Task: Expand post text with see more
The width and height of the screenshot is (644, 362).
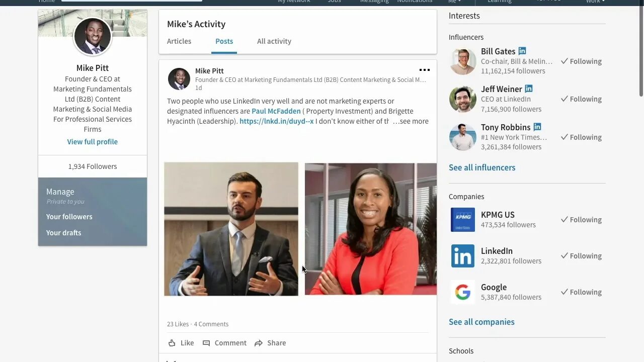Action: 411,121
